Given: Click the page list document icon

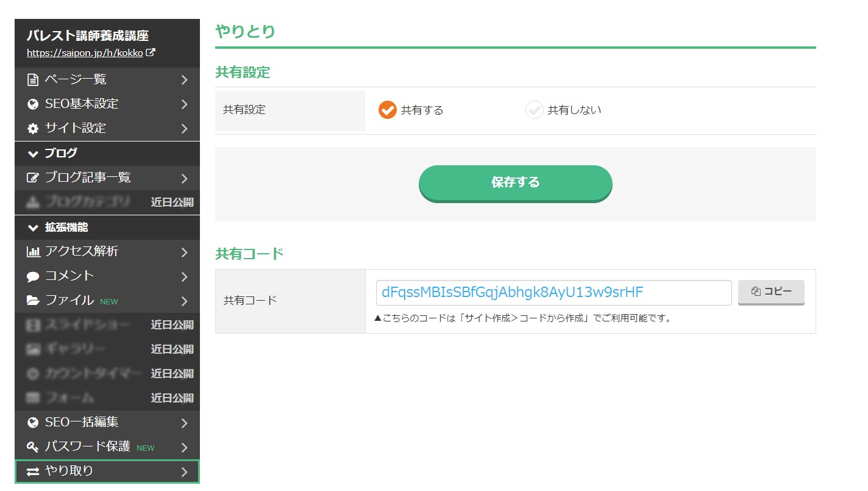Looking at the screenshot, I should (x=33, y=80).
